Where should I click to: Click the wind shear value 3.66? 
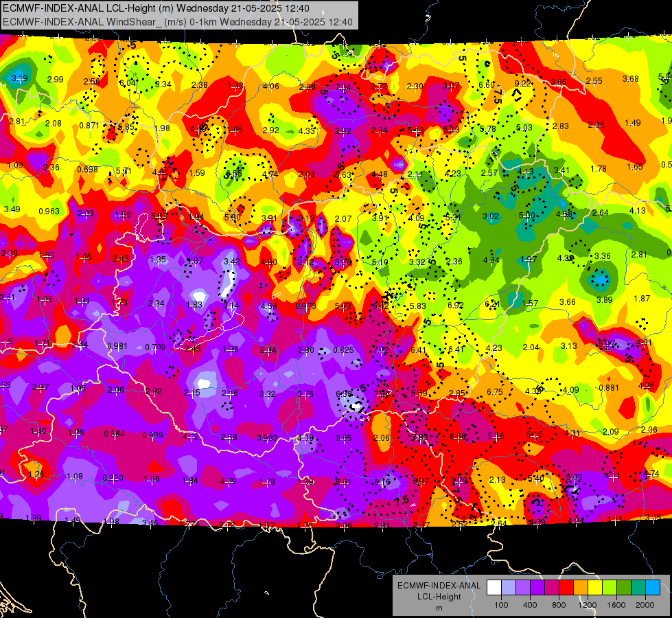click(x=568, y=302)
